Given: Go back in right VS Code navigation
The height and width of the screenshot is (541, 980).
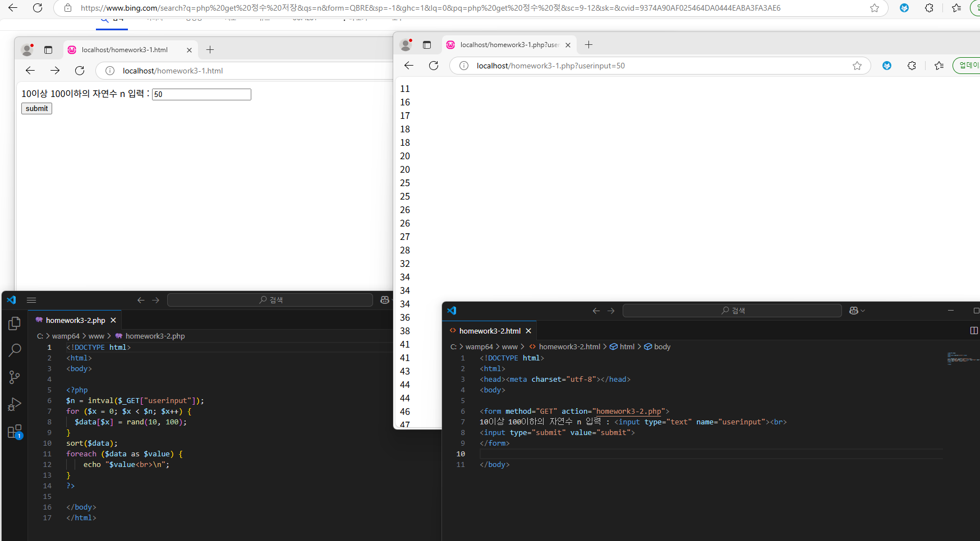Looking at the screenshot, I should click(596, 311).
